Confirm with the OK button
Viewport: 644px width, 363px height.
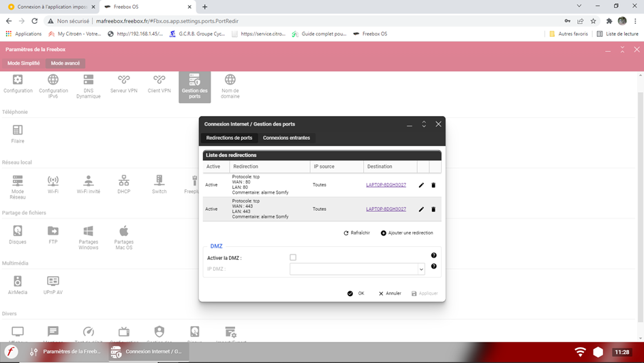point(356,293)
